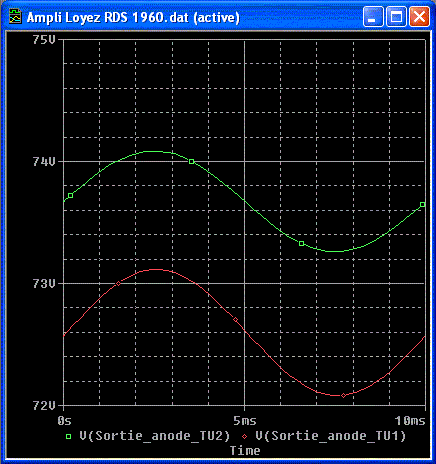Click the PSpice window icon in title bar
436x464 pixels.
pyautogui.click(x=15, y=17)
